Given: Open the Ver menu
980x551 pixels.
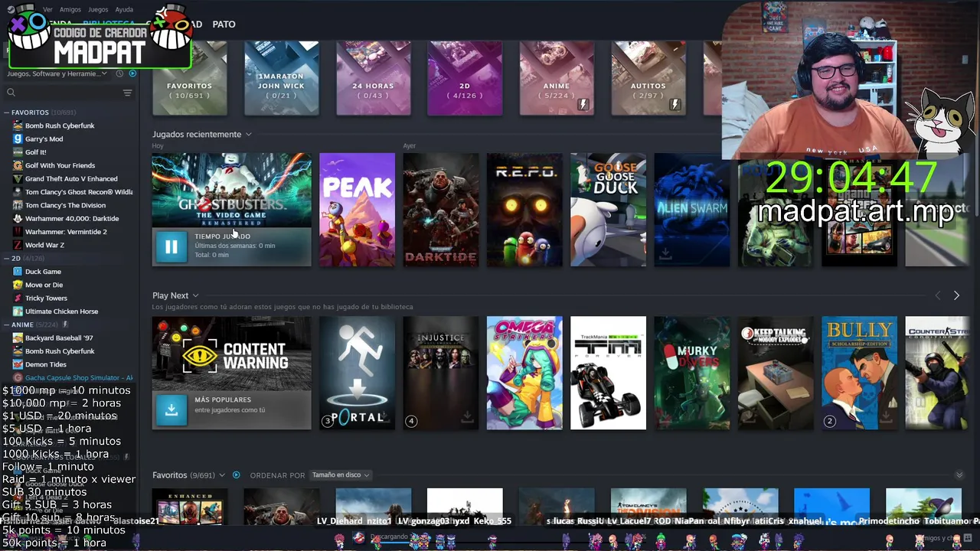Looking at the screenshot, I should (x=47, y=9).
